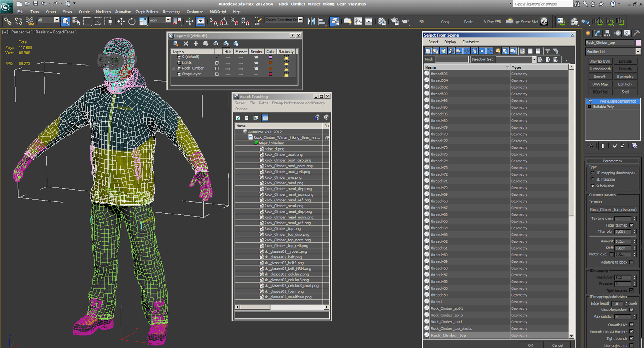Toggle Smooth UVs checkbox
Viewport: 644px width, 348px height.
click(631, 325)
